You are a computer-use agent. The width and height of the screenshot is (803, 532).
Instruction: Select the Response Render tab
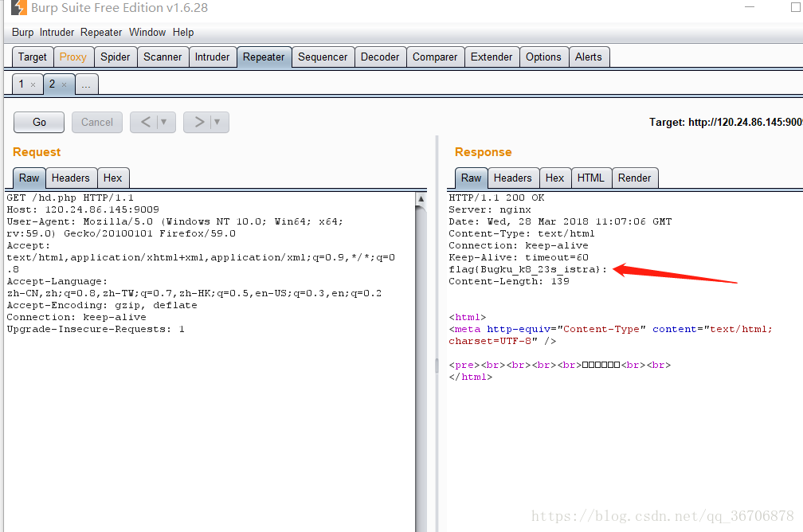pyautogui.click(x=634, y=178)
